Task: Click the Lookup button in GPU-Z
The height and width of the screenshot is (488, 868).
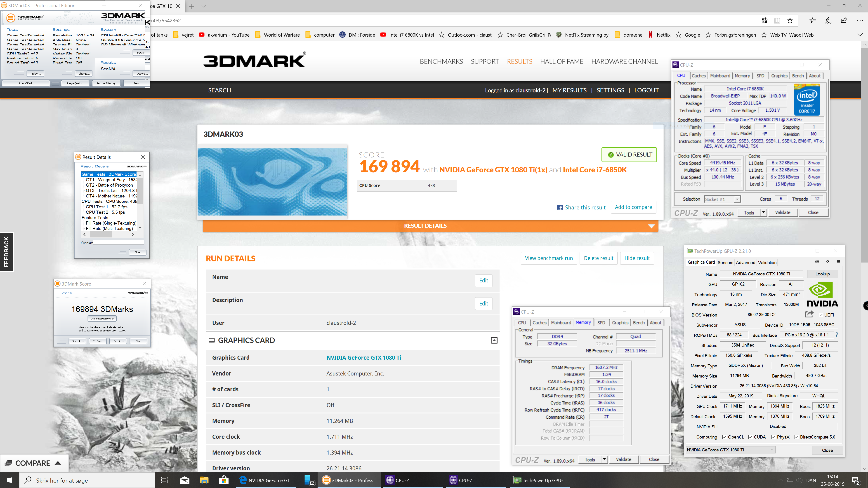Action: 822,274
